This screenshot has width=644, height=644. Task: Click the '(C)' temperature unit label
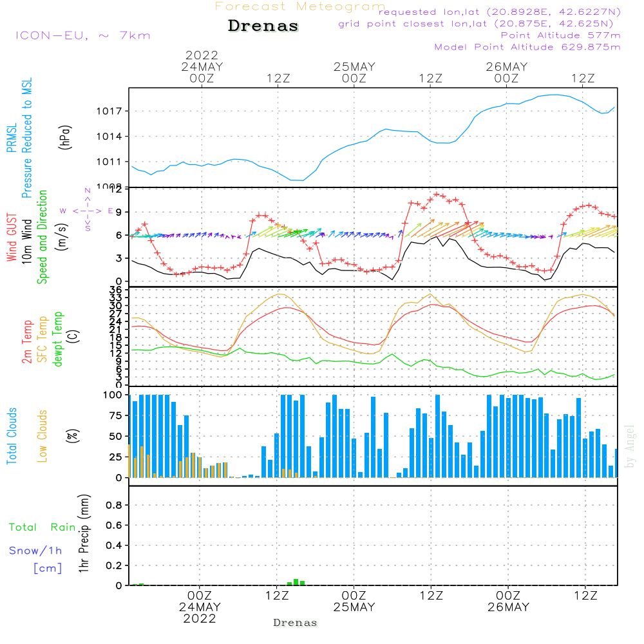pos(72,336)
